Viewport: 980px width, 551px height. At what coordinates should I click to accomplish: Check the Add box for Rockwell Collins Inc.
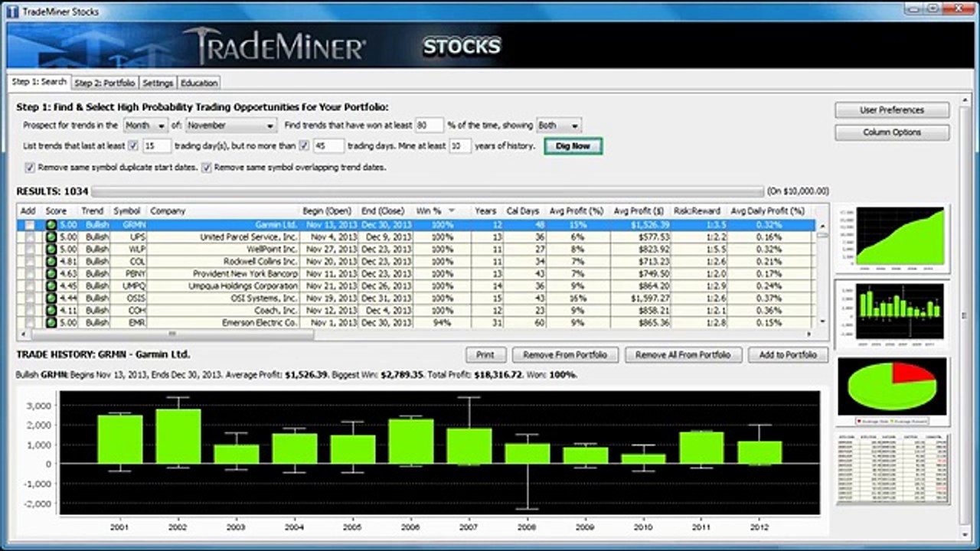29,262
